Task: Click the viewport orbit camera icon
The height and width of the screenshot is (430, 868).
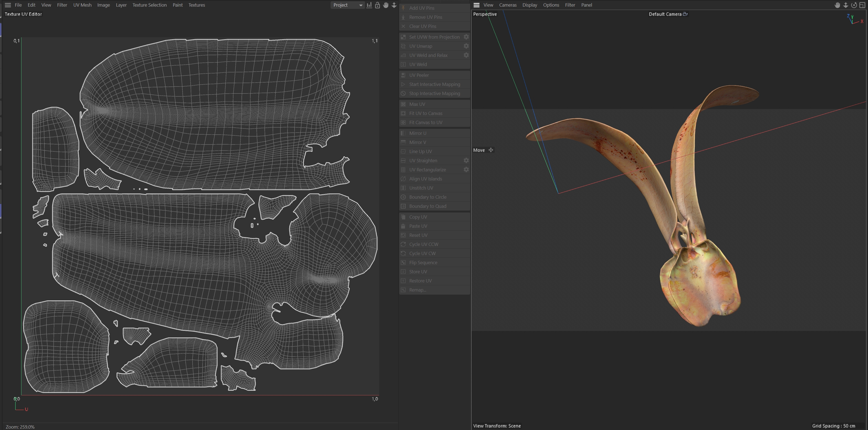Action: pos(854,5)
